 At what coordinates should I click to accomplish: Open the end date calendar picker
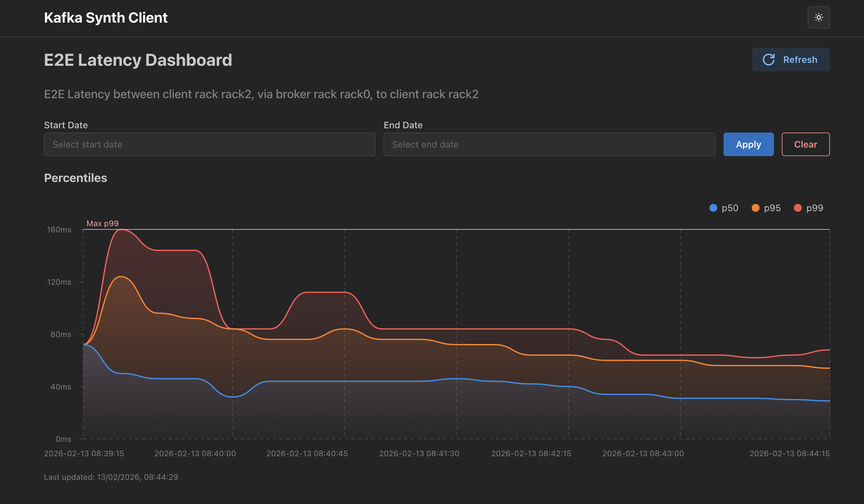click(x=549, y=144)
